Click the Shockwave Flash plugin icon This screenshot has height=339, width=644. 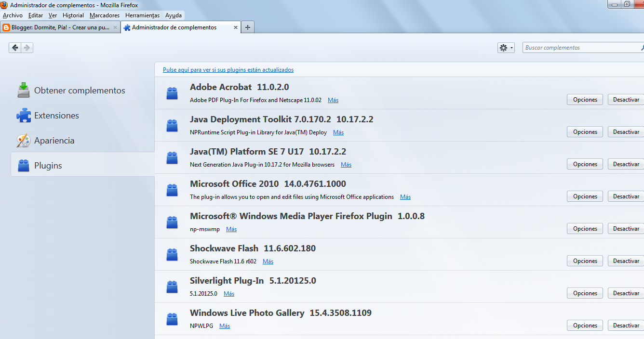(172, 254)
